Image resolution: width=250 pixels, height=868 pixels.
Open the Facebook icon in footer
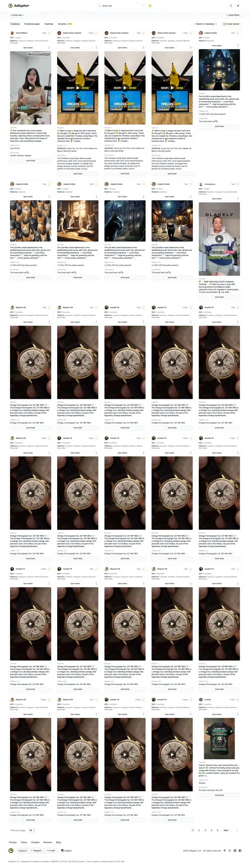[x=240, y=851]
